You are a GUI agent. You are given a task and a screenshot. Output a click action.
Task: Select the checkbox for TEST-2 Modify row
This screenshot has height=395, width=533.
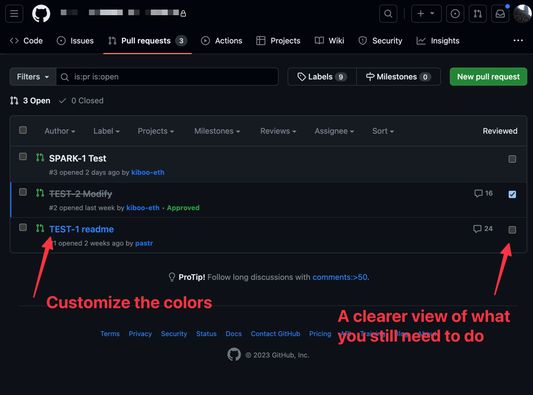(23, 192)
